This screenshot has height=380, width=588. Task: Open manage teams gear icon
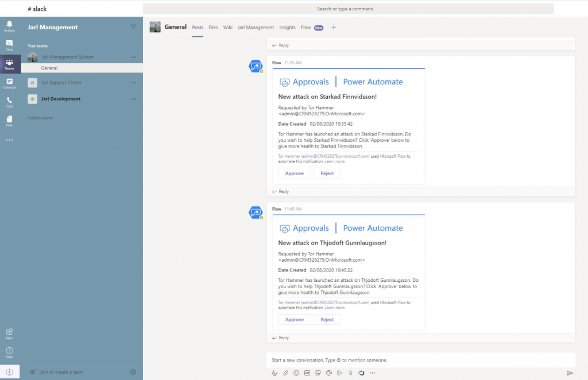pyautogui.click(x=133, y=372)
